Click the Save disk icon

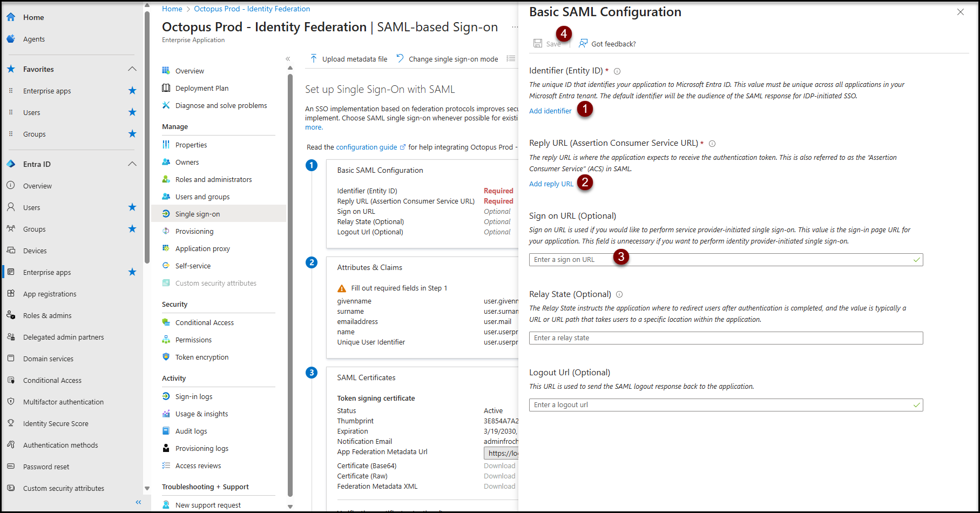point(538,44)
